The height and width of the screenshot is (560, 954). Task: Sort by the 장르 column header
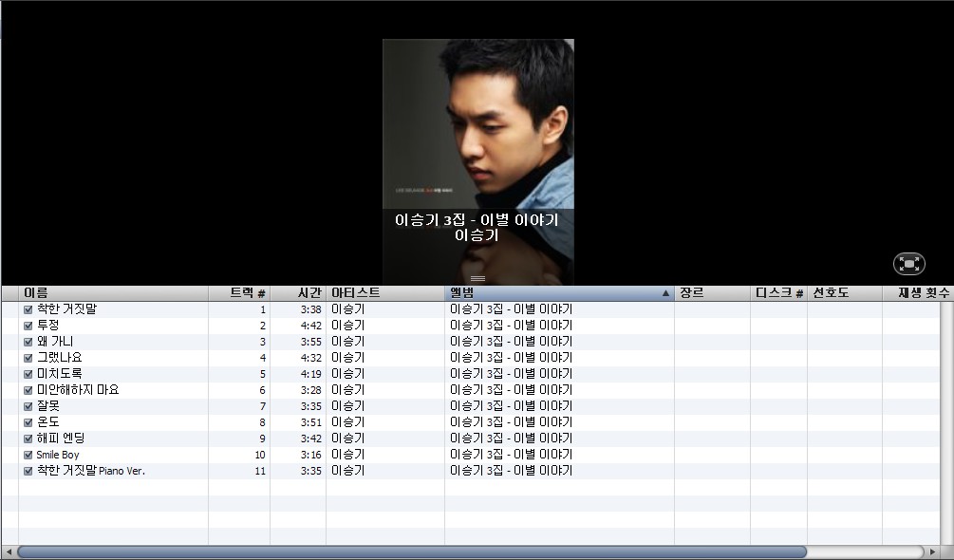pyautogui.click(x=712, y=293)
